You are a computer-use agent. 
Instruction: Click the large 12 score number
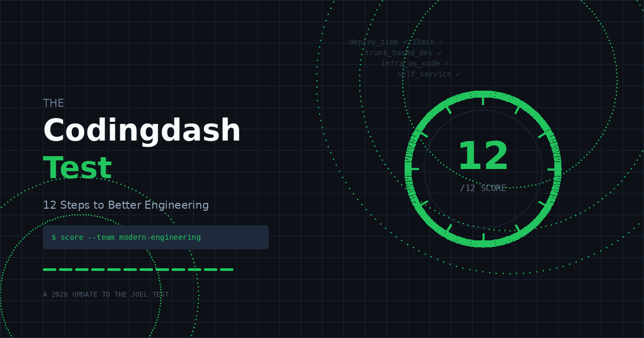point(483,155)
